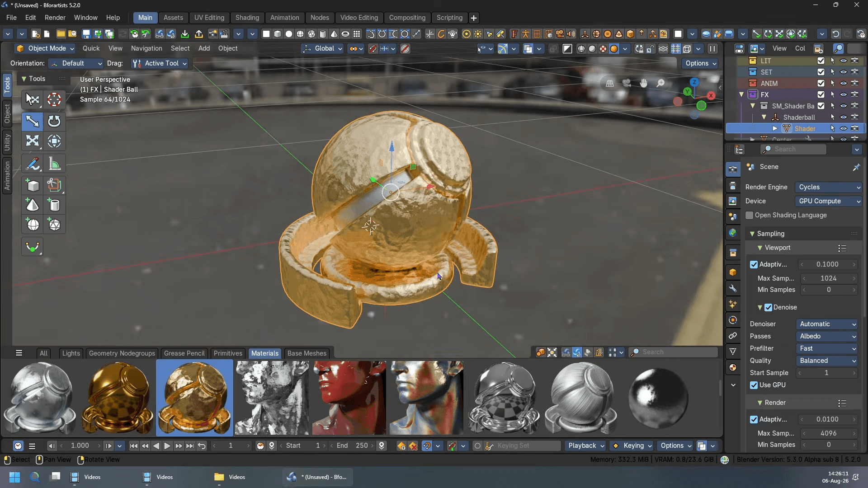This screenshot has width=868, height=488.
Task: Click the viewport pan hand gizmo
Action: (644, 83)
